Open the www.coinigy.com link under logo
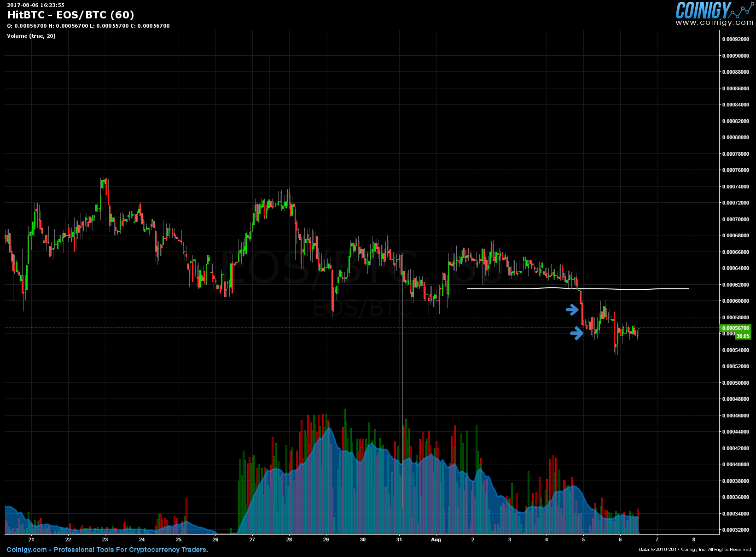The width and height of the screenshot is (756, 557). pyautogui.click(x=714, y=23)
